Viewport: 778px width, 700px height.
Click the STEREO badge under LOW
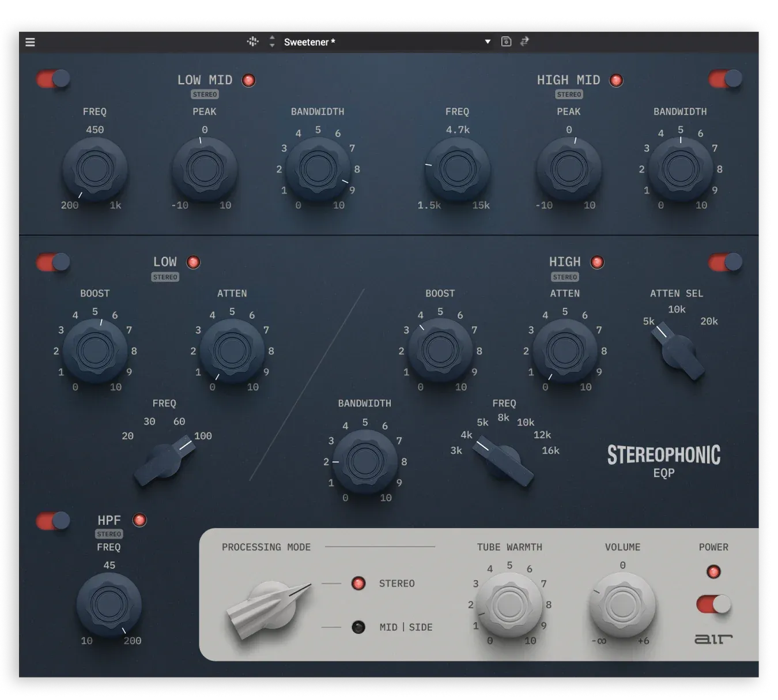click(165, 277)
